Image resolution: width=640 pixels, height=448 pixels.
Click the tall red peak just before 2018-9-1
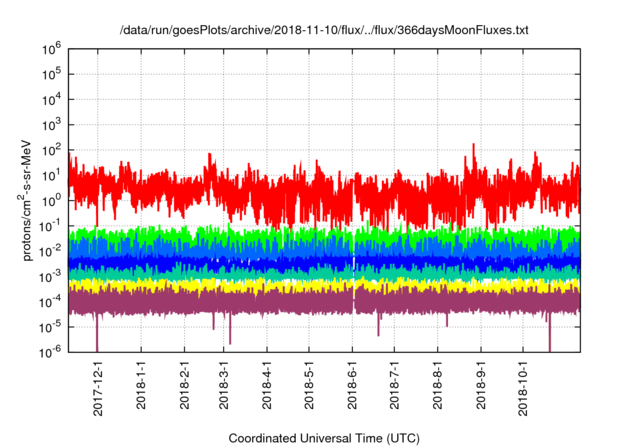pos(470,152)
